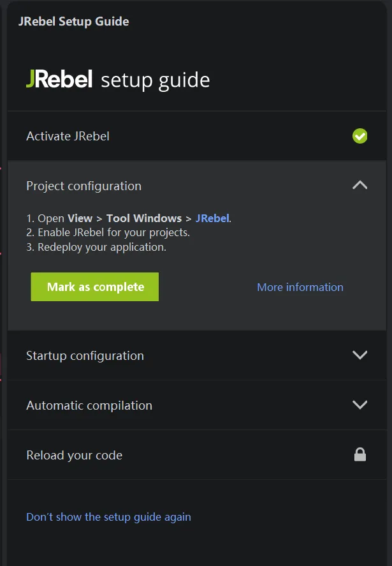Click the Project configuration heading text

(x=83, y=186)
